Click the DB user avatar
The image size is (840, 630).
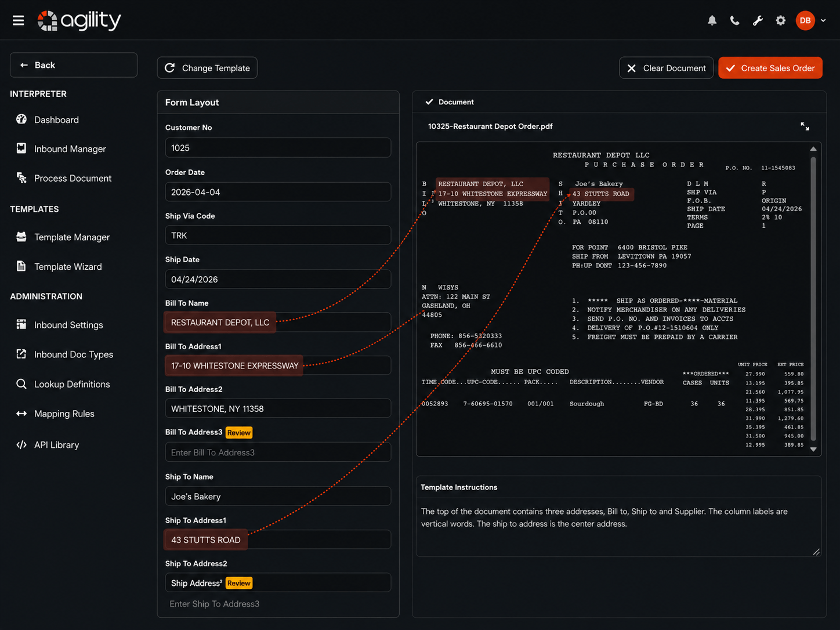805,21
